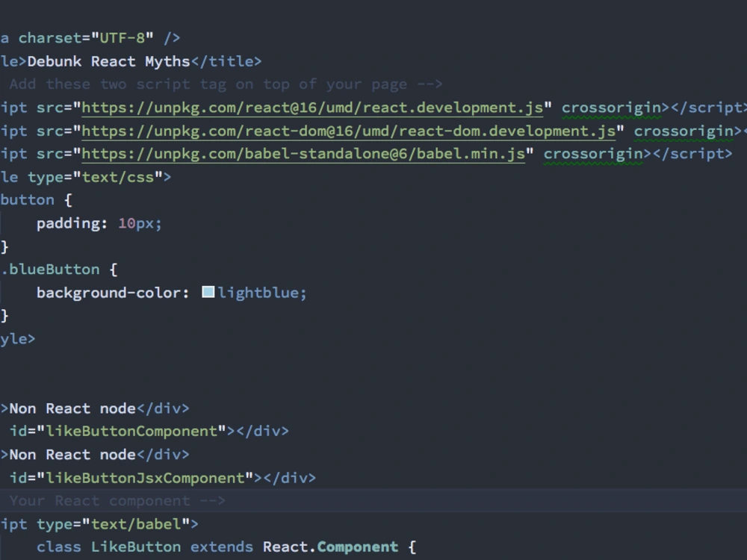Place cursor on charset="UTF-8" text
The height and width of the screenshot is (560, 747).
(86, 38)
